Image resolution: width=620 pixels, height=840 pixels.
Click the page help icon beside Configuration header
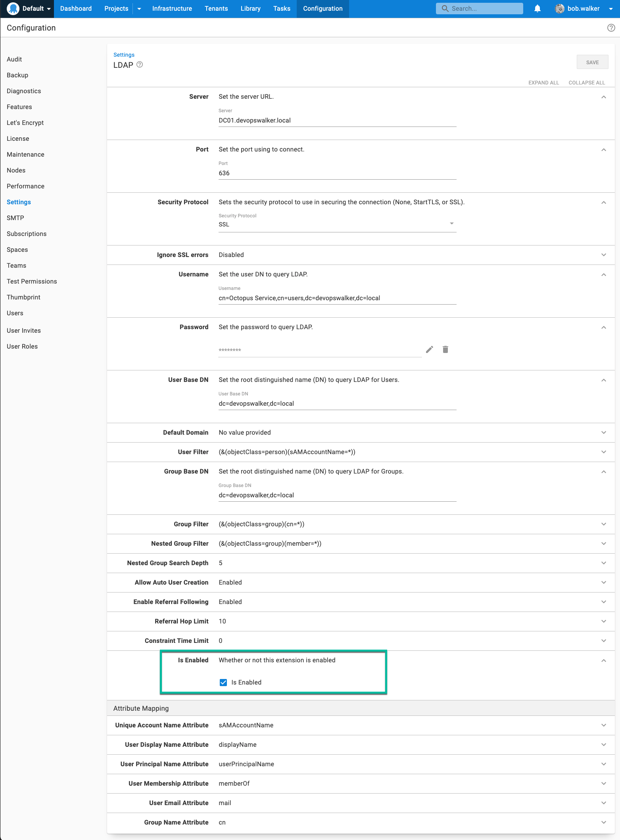pyautogui.click(x=611, y=28)
